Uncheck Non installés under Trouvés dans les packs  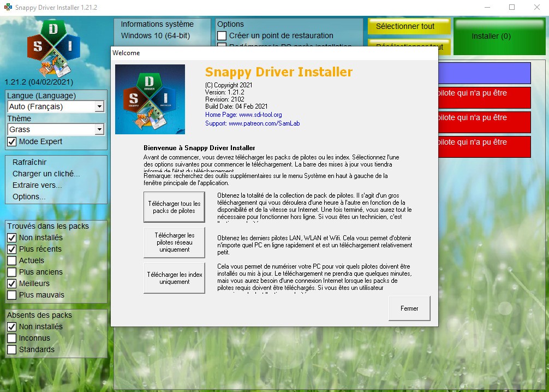point(12,237)
